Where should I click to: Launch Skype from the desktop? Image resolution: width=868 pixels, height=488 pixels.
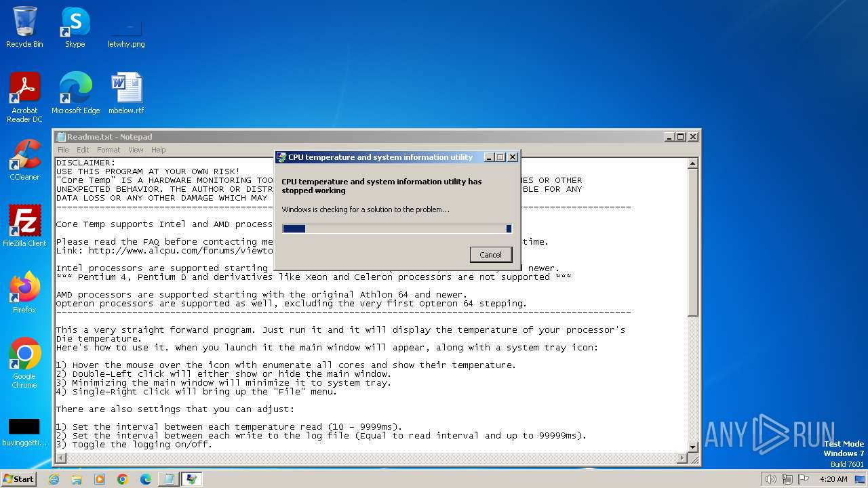point(75,27)
